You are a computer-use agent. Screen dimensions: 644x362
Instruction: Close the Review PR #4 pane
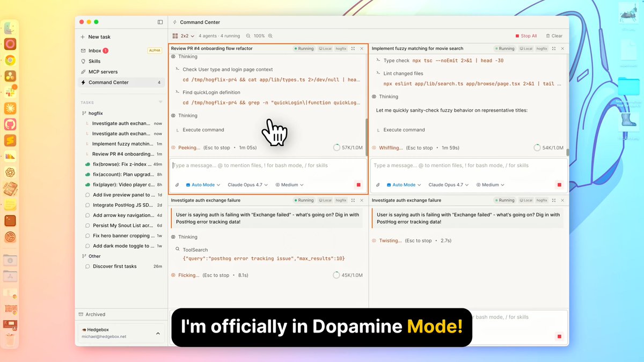[362, 49]
